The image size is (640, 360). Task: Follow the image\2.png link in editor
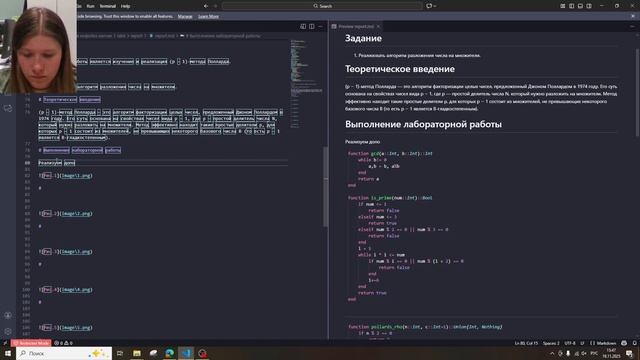pos(76,213)
